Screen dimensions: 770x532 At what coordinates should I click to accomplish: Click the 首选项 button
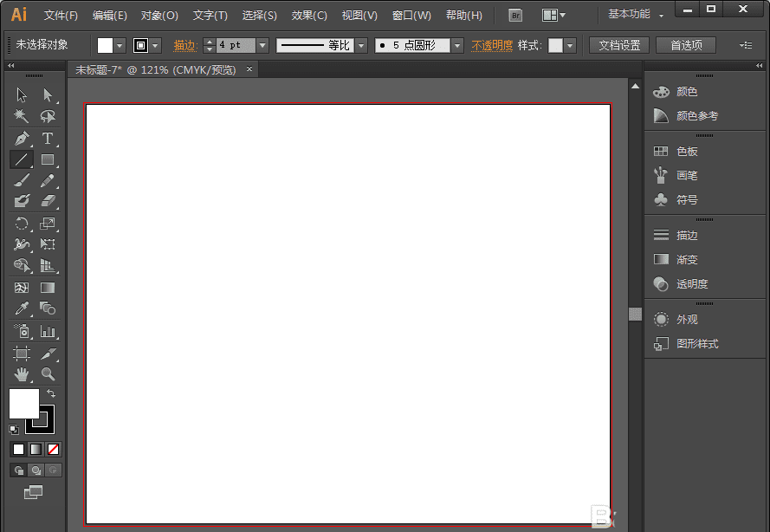(x=686, y=45)
